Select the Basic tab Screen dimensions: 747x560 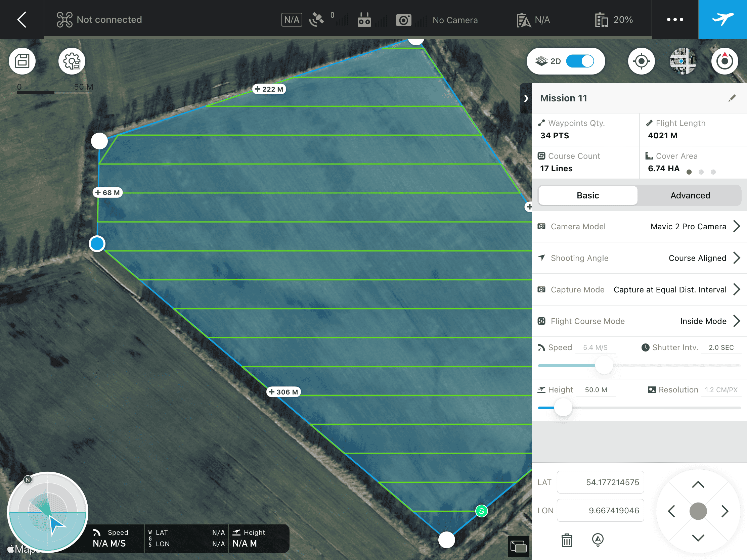click(587, 195)
